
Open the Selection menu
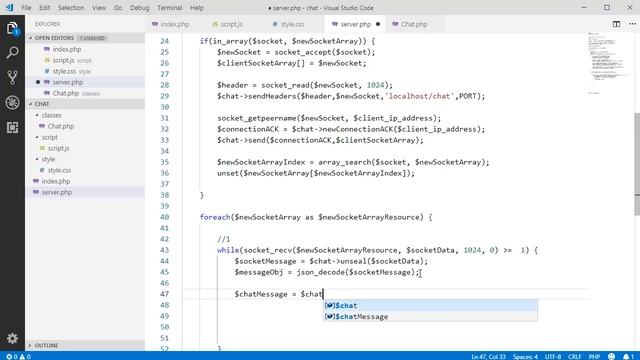click(71, 8)
